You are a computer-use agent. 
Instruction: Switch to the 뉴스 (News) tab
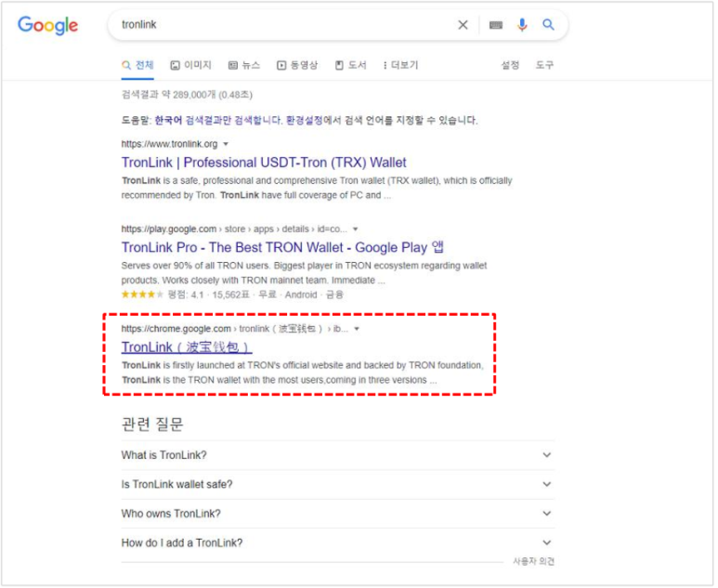[x=244, y=65]
